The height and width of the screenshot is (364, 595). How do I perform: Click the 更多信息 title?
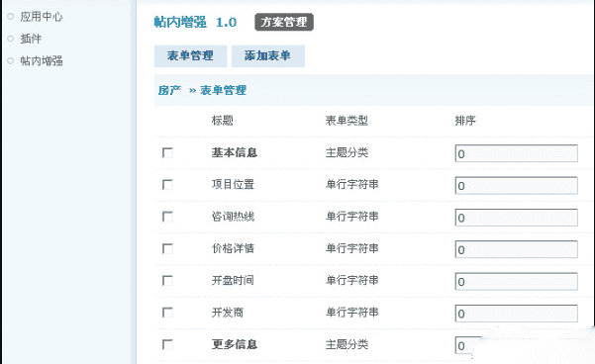click(235, 344)
